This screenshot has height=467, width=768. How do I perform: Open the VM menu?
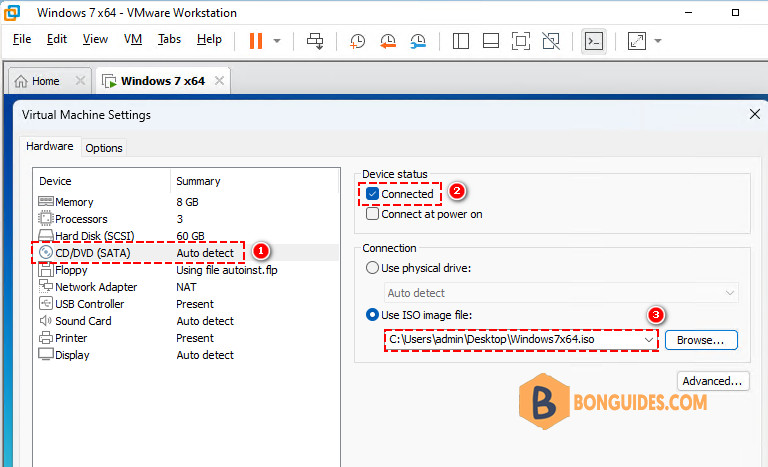(133, 39)
